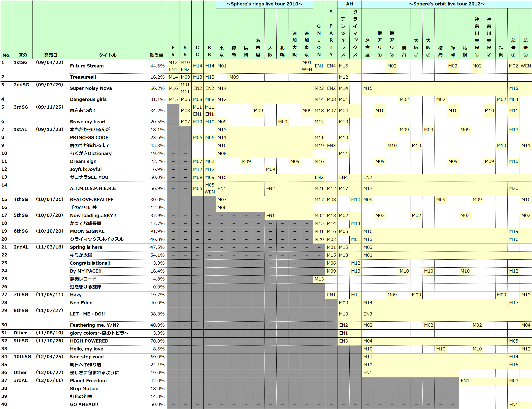The image size is (532, 409).
Task: Select the 91.9% rate cell
Action: [157, 231]
